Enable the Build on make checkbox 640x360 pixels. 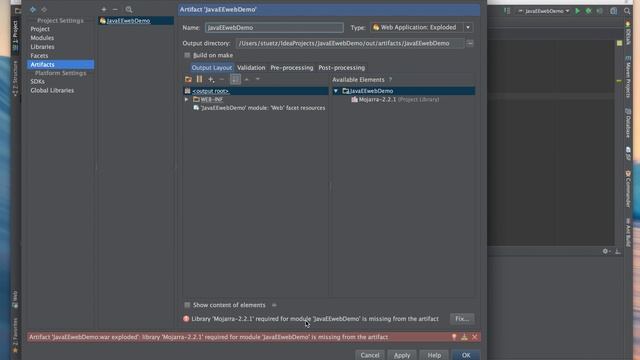(x=187, y=55)
